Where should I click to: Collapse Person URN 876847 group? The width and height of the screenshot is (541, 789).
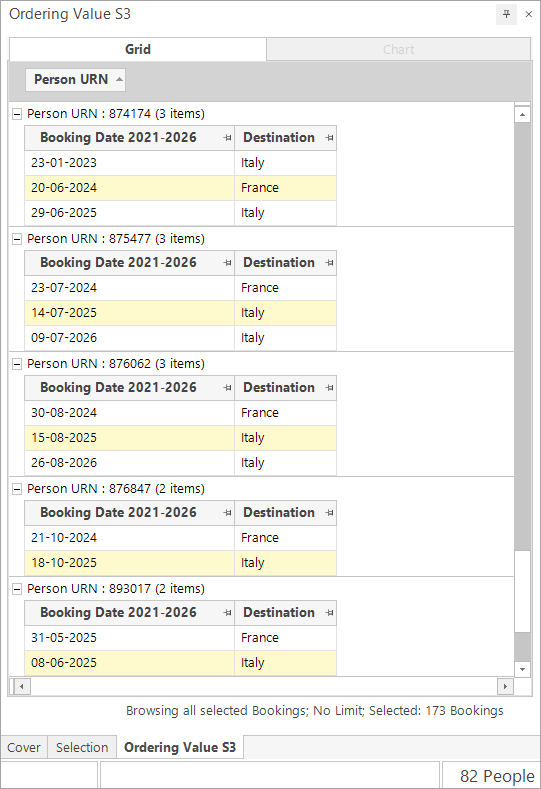coord(17,489)
